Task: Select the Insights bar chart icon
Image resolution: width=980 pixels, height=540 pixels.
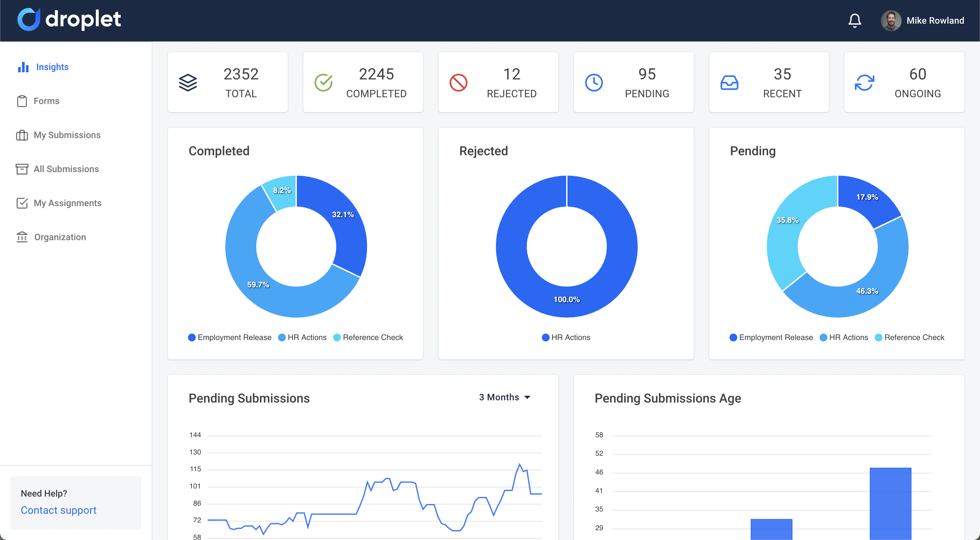Action: (x=23, y=67)
